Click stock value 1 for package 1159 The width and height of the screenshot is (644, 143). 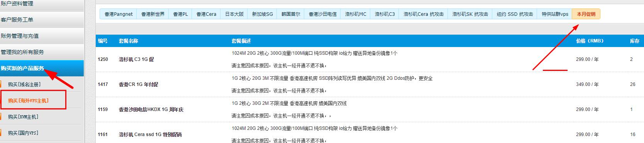631,109
